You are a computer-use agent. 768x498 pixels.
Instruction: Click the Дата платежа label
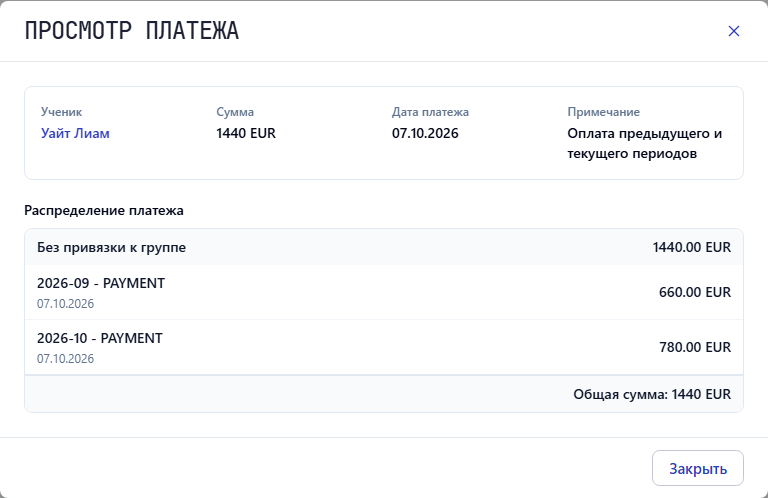(430, 112)
